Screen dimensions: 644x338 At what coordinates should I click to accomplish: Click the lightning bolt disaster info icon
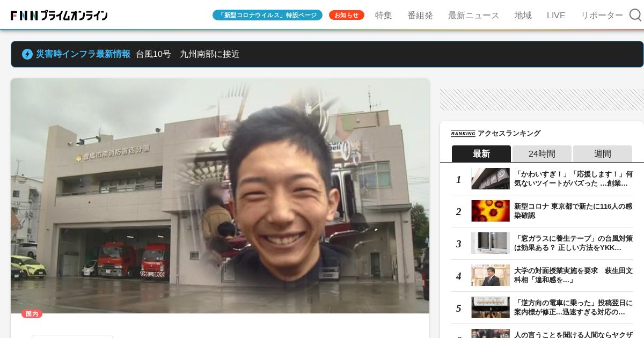pos(27,54)
